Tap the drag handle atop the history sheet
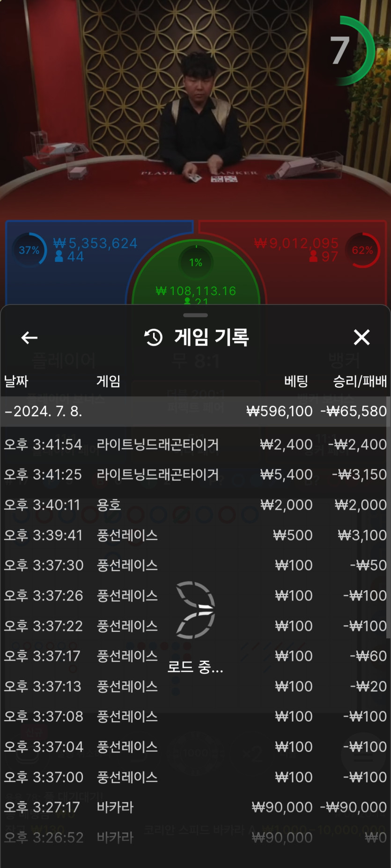Image resolution: width=391 pixels, height=868 pixels. pos(195,315)
